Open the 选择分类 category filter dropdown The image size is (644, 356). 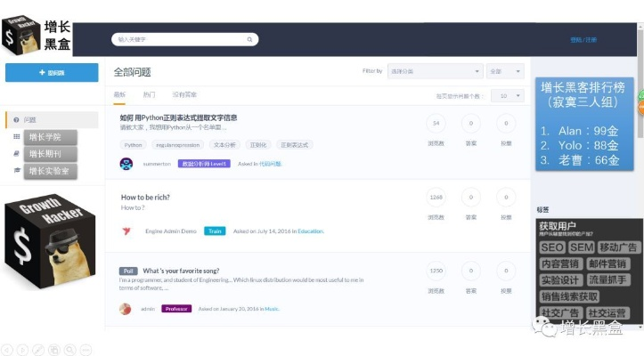click(x=434, y=71)
